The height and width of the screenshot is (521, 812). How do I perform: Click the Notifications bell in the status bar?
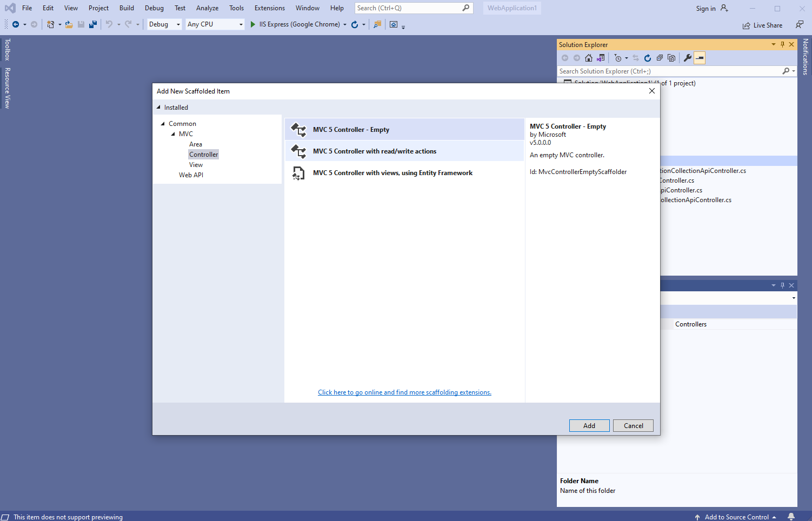tap(791, 517)
